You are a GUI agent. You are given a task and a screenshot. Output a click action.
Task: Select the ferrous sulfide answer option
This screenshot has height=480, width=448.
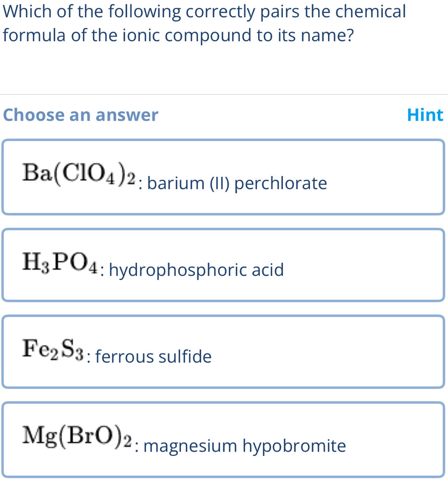click(x=223, y=351)
